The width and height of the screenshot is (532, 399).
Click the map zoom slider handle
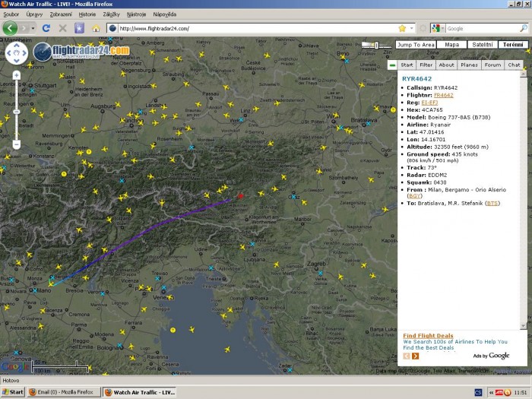point(17,112)
